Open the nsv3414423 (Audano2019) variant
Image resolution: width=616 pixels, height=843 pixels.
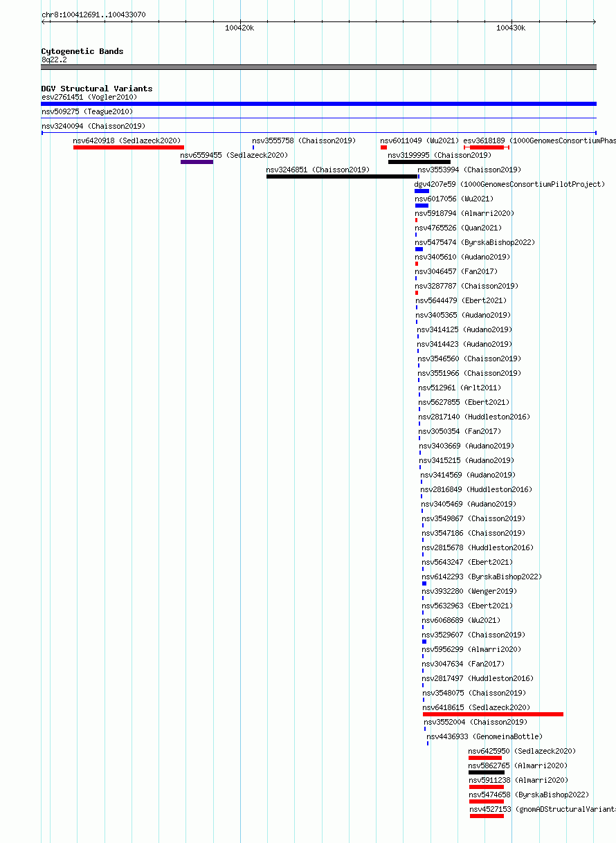coord(464,344)
